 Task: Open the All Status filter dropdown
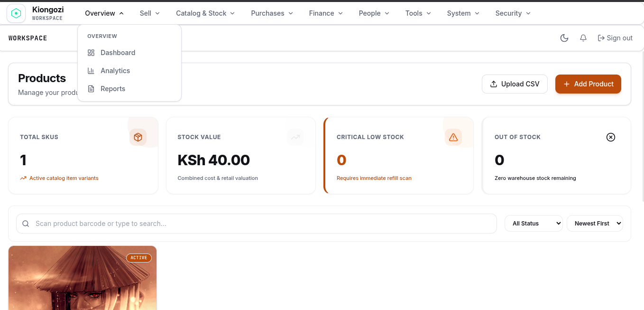coord(534,224)
